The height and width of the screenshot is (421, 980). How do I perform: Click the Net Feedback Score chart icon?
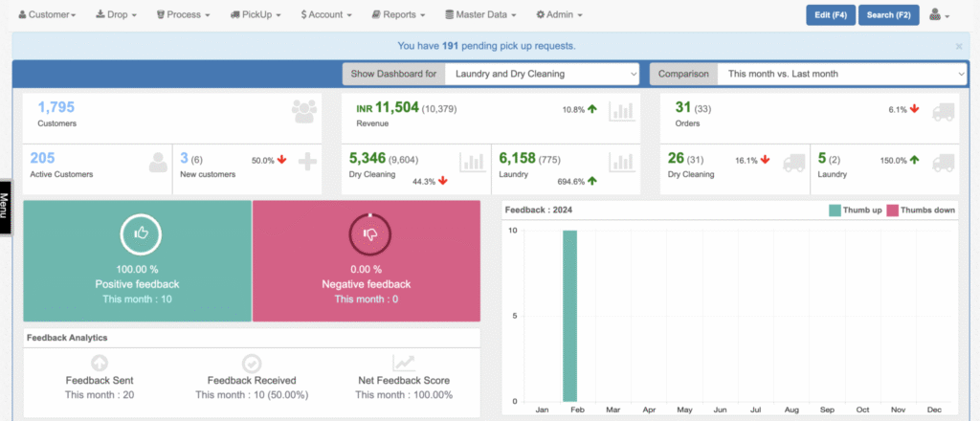tap(404, 364)
